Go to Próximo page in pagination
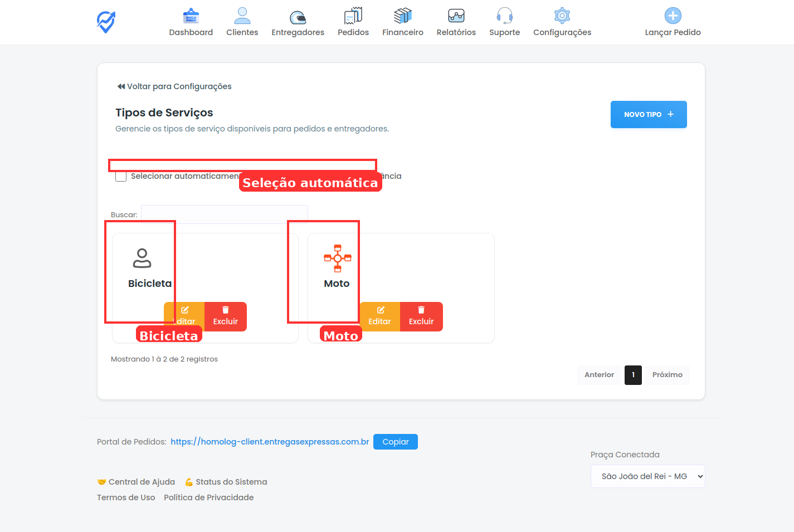794x532 pixels. (667, 375)
